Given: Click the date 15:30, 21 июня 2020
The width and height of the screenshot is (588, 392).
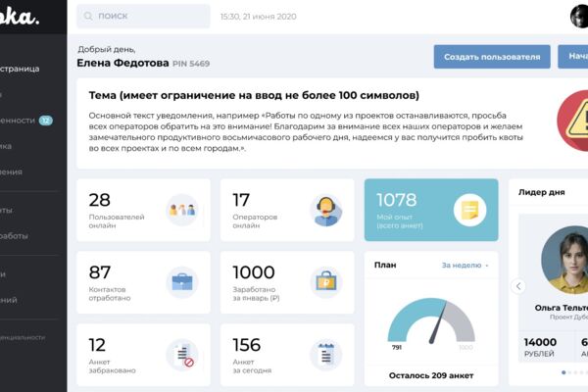Looking at the screenshot, I should (x=259, y=17).
